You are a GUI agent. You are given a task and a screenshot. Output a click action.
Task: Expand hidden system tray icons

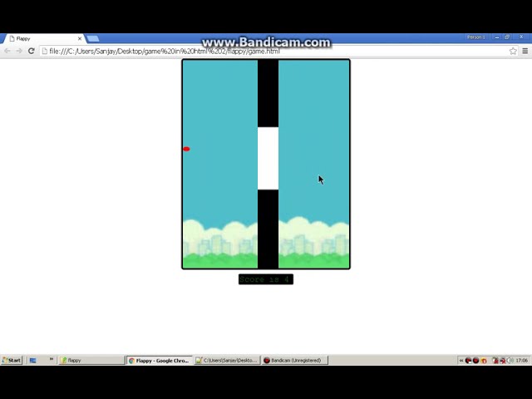[x=461, y=360]
